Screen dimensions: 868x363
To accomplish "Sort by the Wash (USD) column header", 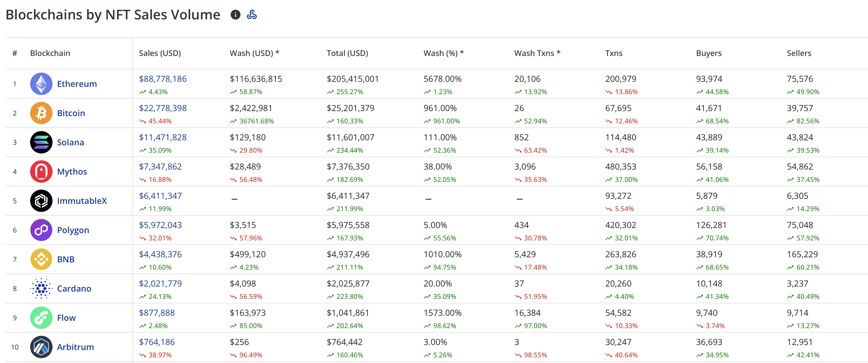I will pos(254,53).
